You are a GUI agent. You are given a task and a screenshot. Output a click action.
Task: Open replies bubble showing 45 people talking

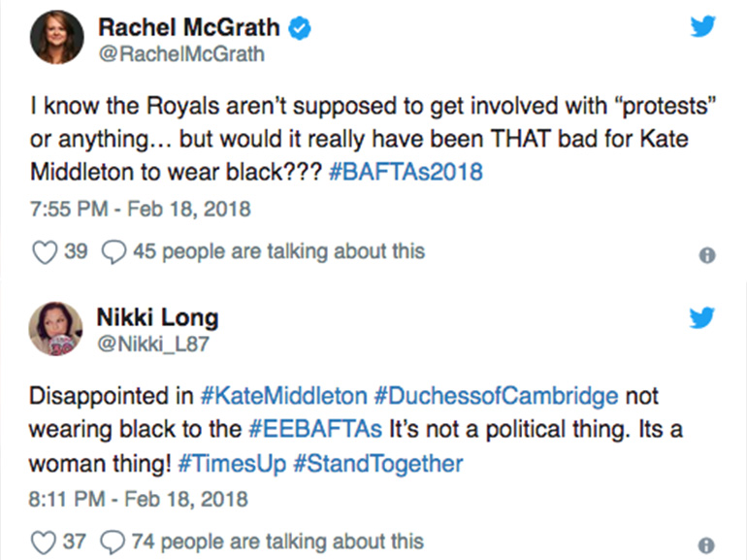pos(114,251)
